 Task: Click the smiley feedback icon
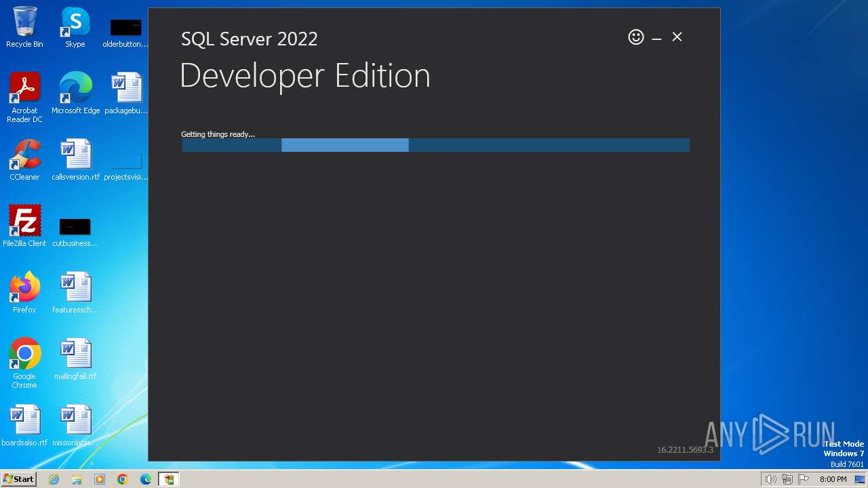[635, 37]
